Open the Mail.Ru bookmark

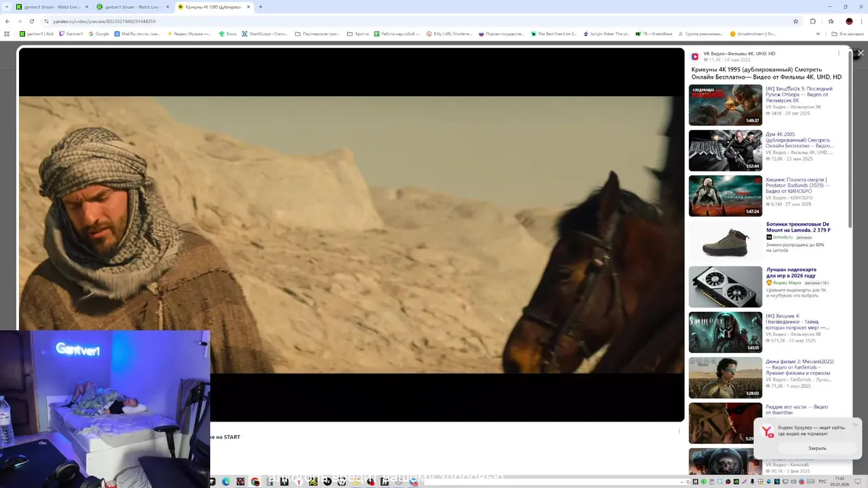(x=137, y=33)
